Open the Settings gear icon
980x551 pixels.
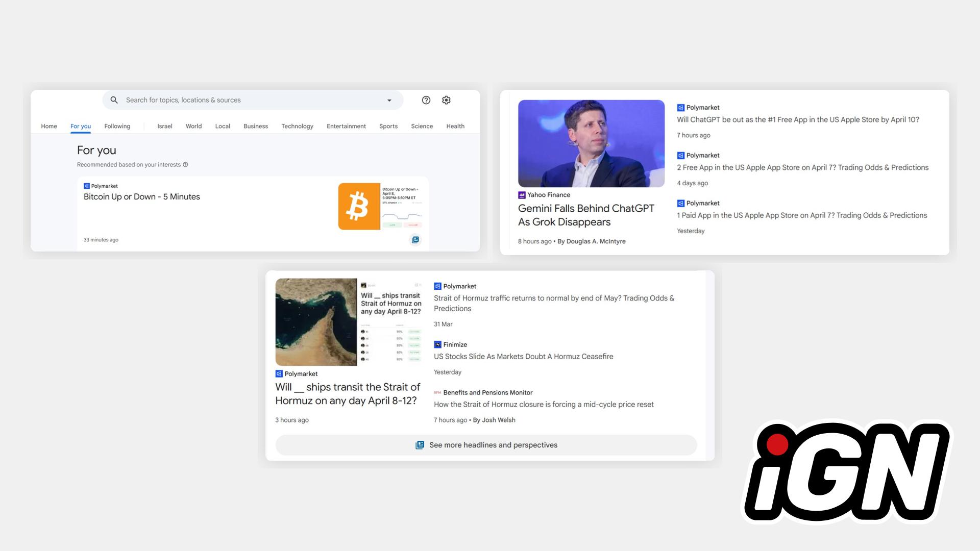[446, 100]
